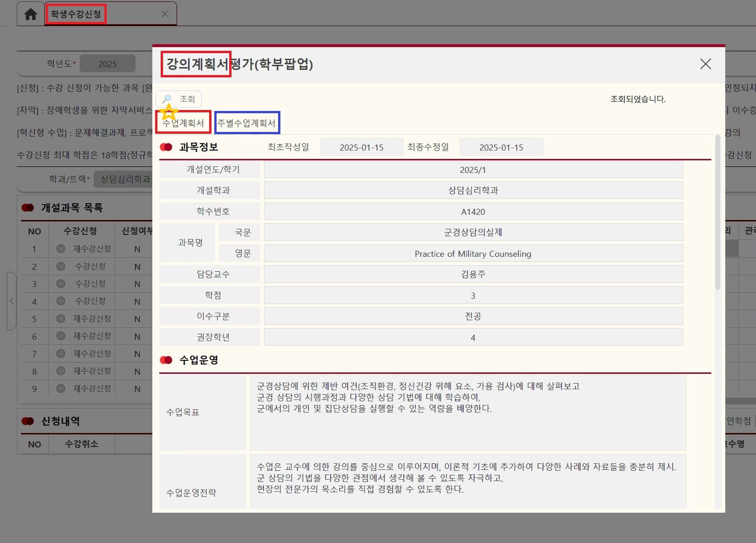Select radio button in row 3 수강신청

click(61, 284)
